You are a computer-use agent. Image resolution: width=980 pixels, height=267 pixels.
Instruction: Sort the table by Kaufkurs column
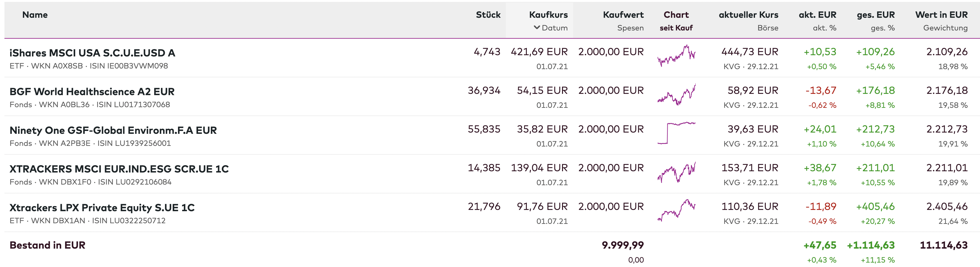(x=548, y=15)
